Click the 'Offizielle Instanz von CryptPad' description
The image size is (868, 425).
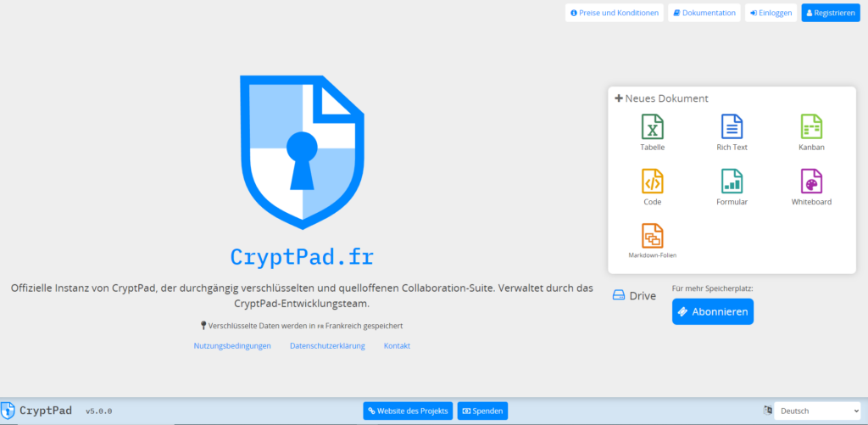(302, 296)
